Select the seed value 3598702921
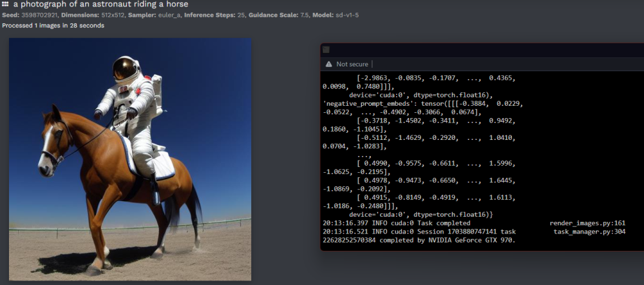The height and width of the screenshot is (285, 644). coord(39,15)
